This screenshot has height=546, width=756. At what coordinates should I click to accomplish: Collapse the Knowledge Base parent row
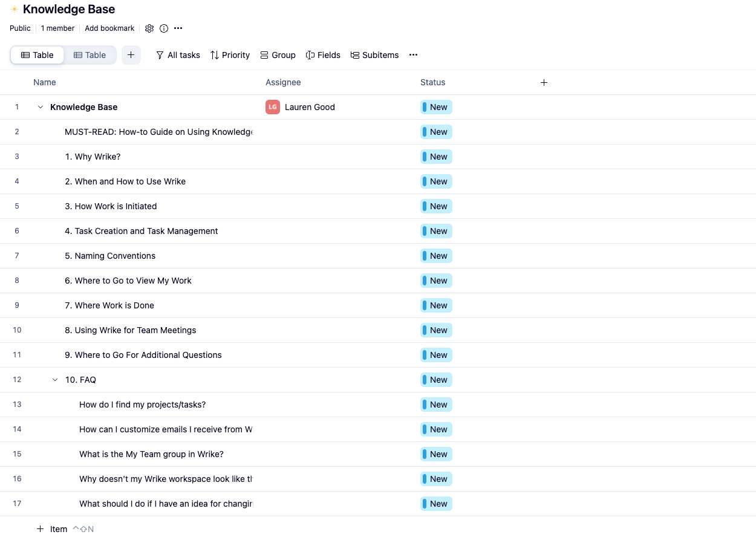click(x=40, y=106)
